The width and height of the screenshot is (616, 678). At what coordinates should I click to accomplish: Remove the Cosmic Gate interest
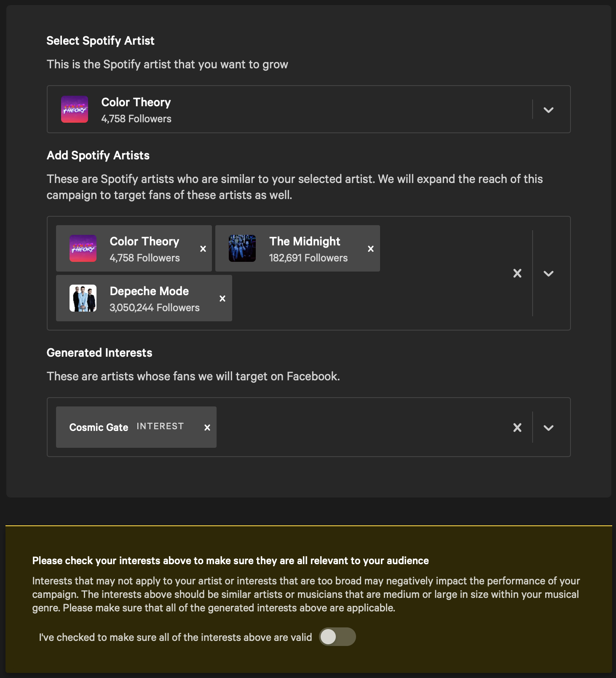[207, 428]
